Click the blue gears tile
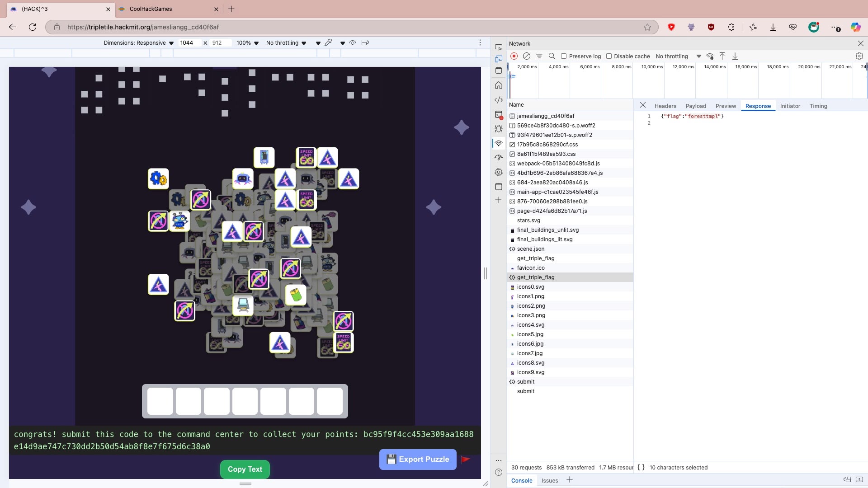Viewport: 868px width, 488px height. pyautogui.click(x=158, y=178)
